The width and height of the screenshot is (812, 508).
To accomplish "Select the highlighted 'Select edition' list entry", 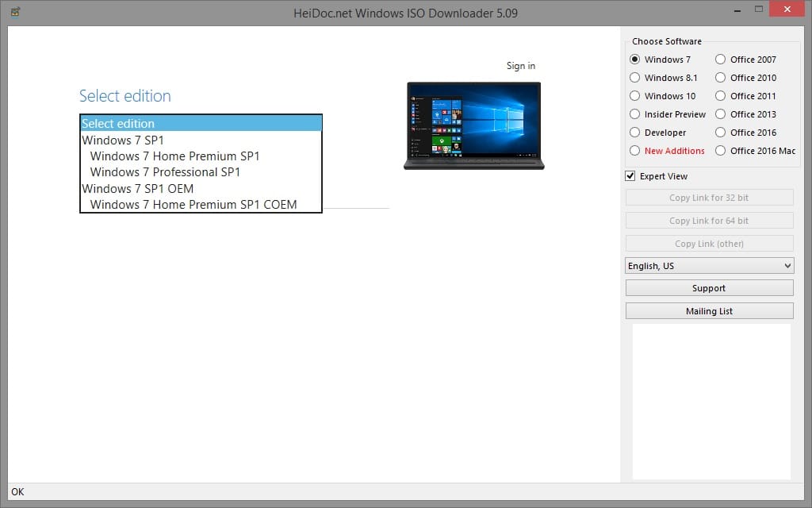I will [x=201, y=123].
